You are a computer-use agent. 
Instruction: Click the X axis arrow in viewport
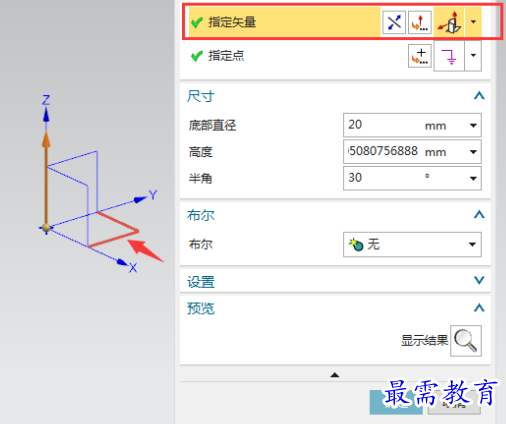122,262
